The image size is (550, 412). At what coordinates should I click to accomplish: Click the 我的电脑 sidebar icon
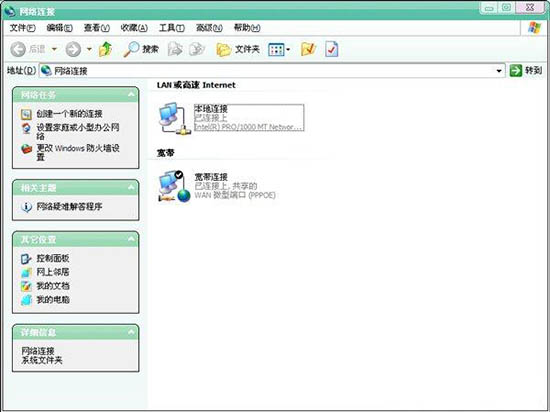coord(26,300)
